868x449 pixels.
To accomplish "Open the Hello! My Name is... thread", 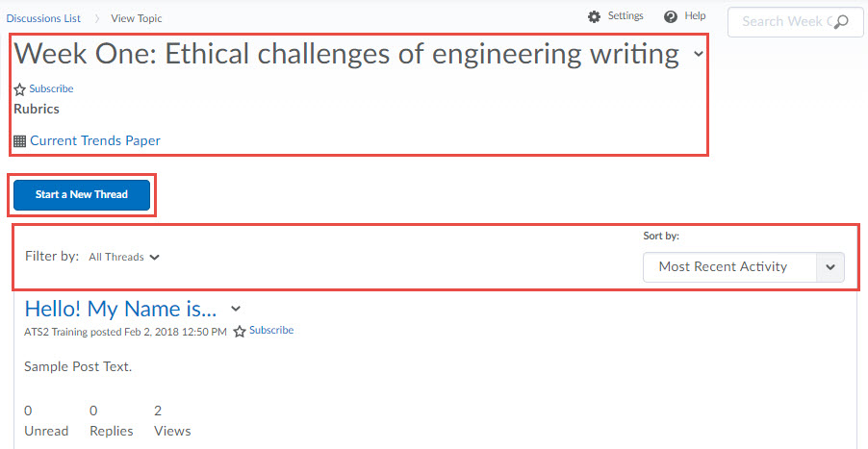I will point(120,309).
